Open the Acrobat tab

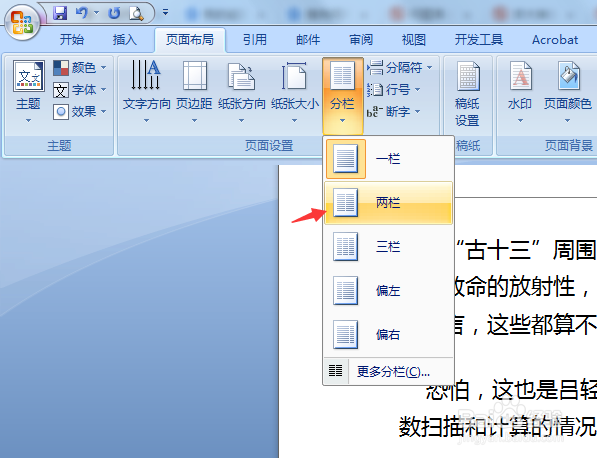click(555, 40)
